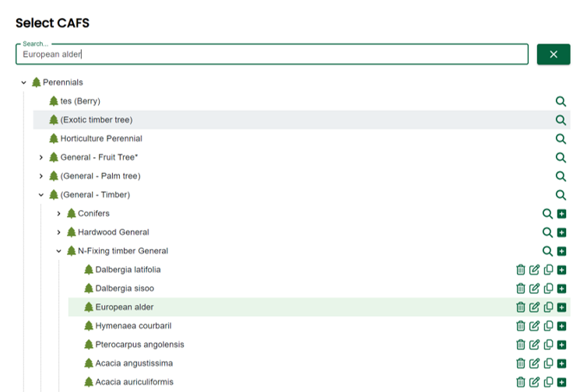Delete Pterocarpus angolensis entry
Image resolution: width=587 pixels, height=392 pixels.
point(520,345)
